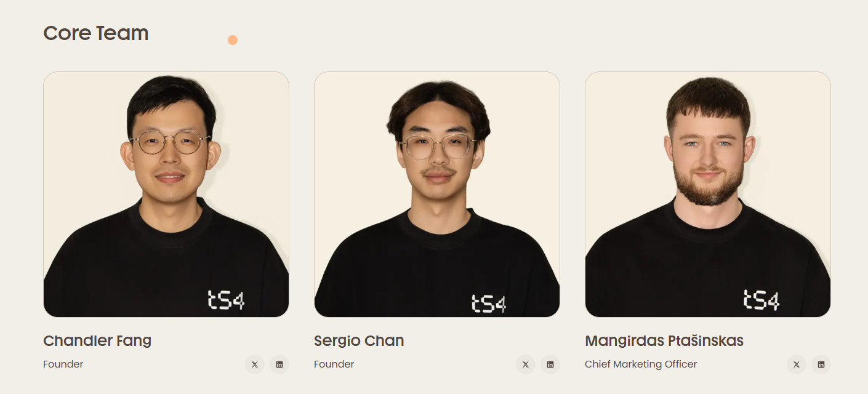868x394 pixels.
Task: Open Chandler Fang's LinkedIn icon
Action: pyautogui.click(x=279, y=364)
